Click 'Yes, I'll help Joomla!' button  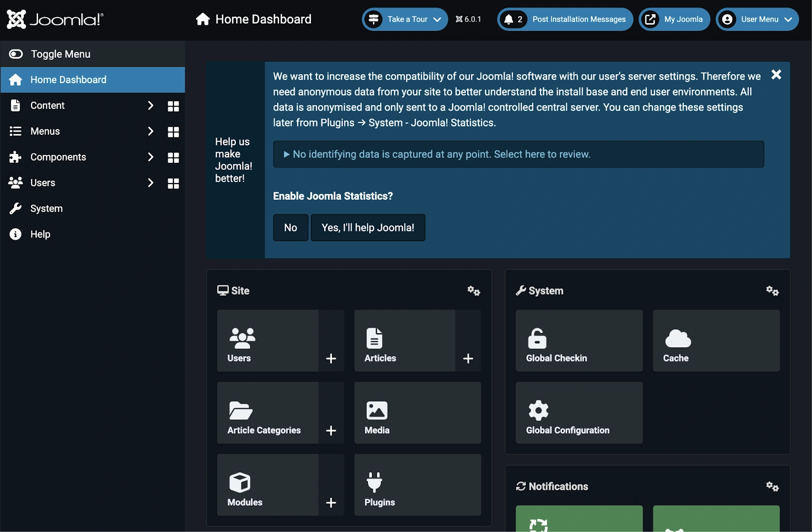(367, 228)
